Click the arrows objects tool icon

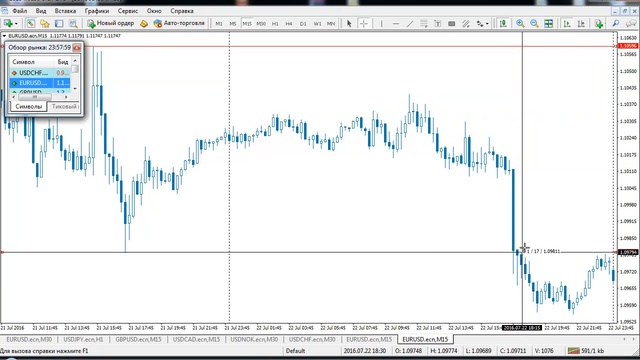(480, 24)
